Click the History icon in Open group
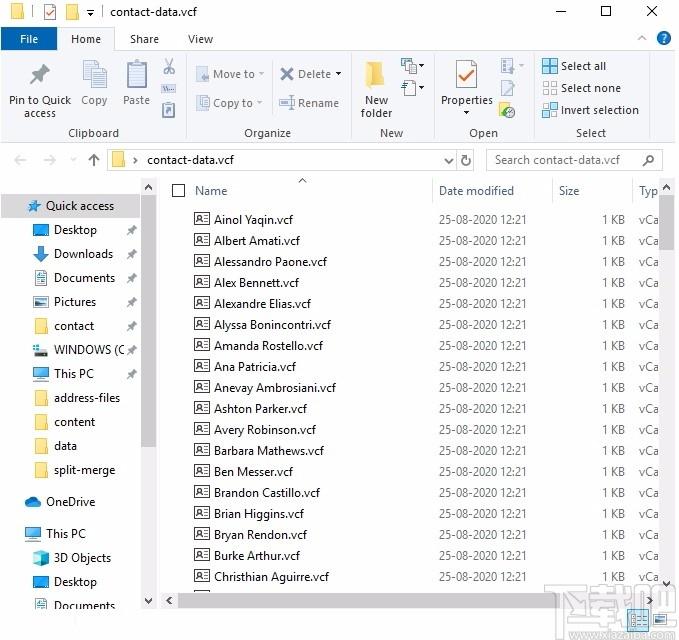 [507, 110]
